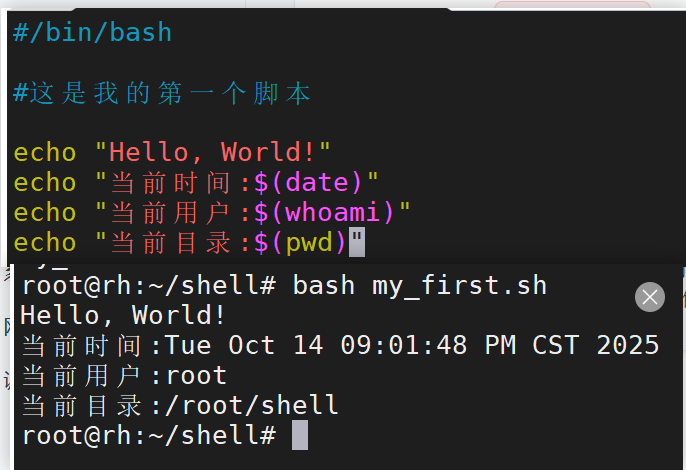Close the terminal output overlay
The height and width of the screenshot is (470, 686).
tap(650, 296)
